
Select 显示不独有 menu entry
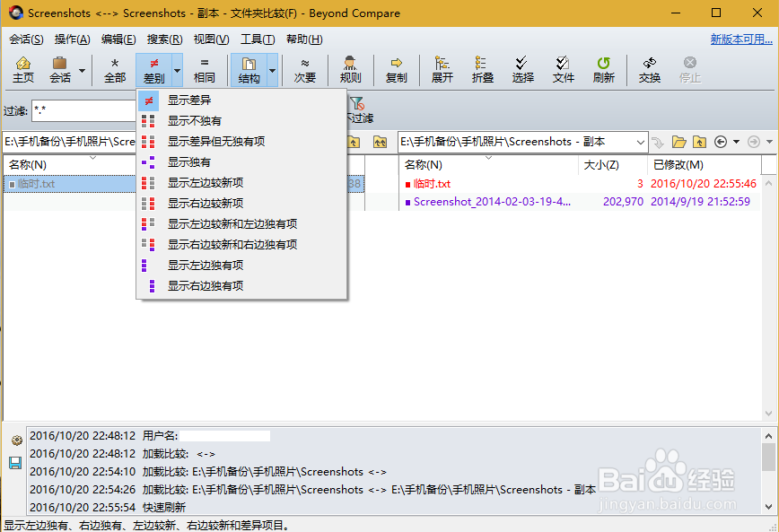point(241,121)
